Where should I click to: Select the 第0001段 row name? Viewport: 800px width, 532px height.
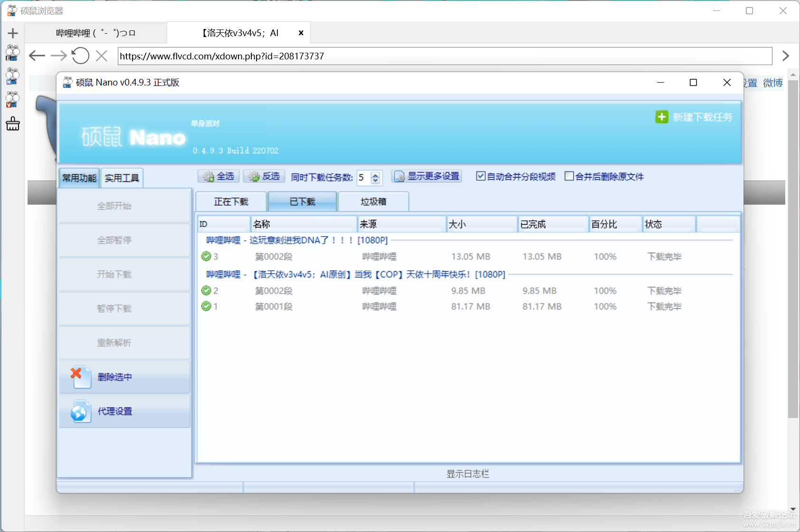[x=274, y=306]
